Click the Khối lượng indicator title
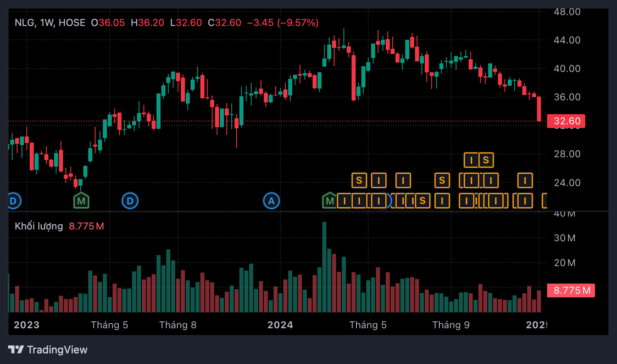Viewport: 617px width, 364px height. click(39, 226)
